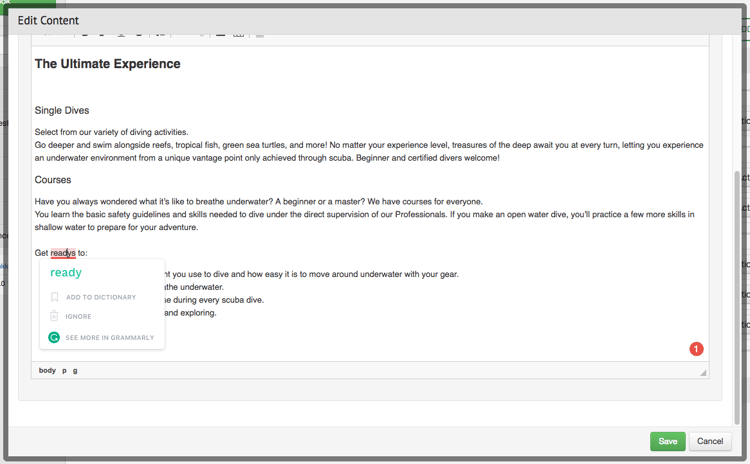750x464 pixels.
Task: Place cursor in the 'Single Dives' subheading
Action: tap(62, 110)
